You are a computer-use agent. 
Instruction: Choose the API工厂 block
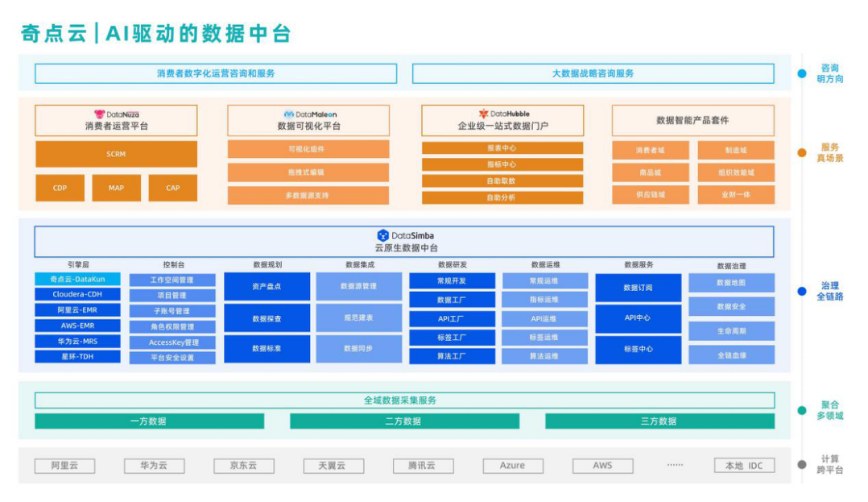pyautogui.click(x=453, y=318)
